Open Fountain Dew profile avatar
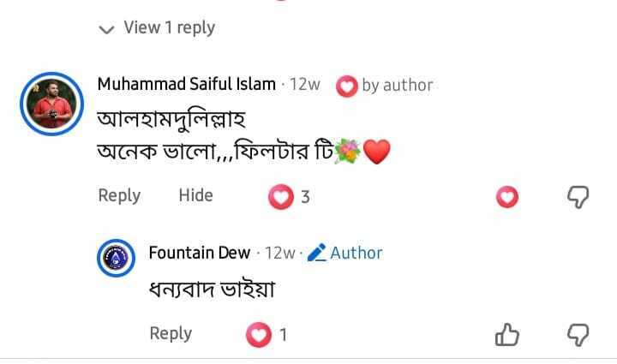This screenshot has width=617, height=364. pyautogui.click(x=116, y=258)
